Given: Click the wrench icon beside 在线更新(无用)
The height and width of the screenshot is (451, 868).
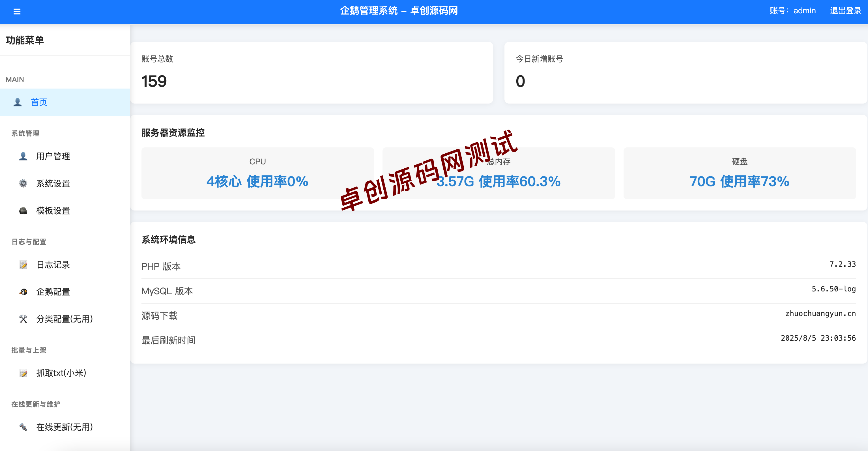Looking at the screenshot, I should [23, 427].
